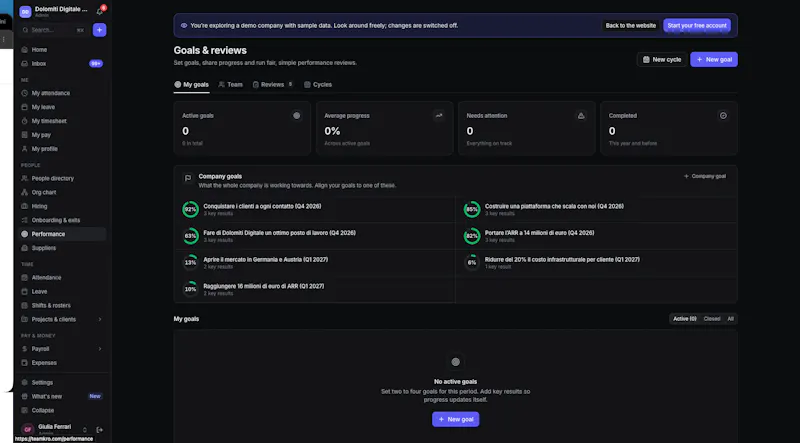This screenshot has width=800, height=443.
Task: Collapse the sidebar
Action: pyautogui.click(x=62, y=410)
